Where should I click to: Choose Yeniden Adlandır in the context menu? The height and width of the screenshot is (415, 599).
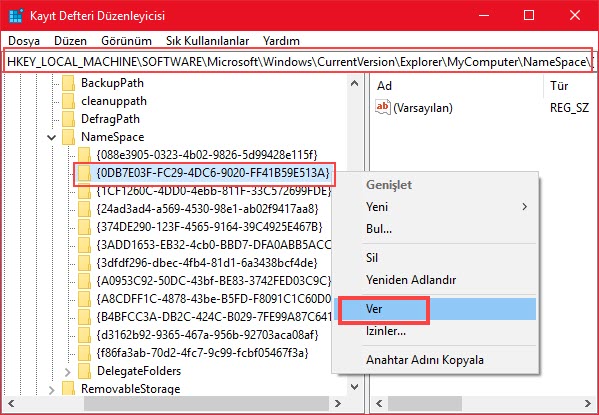click(435, 280)
